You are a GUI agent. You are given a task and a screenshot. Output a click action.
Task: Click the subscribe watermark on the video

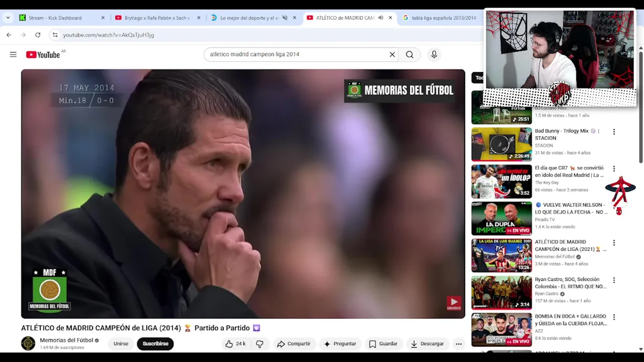[454, 303]
